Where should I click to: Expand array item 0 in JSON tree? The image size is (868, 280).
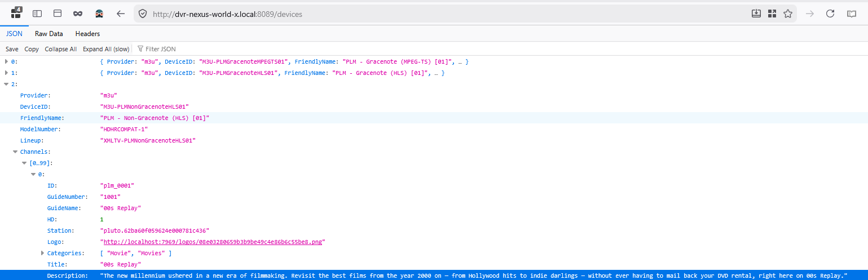pos(7,61)
